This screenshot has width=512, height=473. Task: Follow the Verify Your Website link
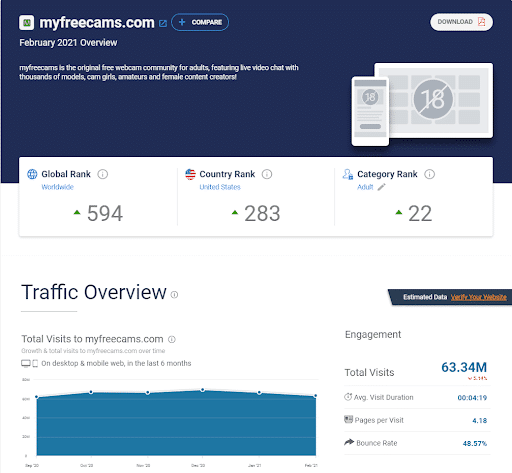479,297
